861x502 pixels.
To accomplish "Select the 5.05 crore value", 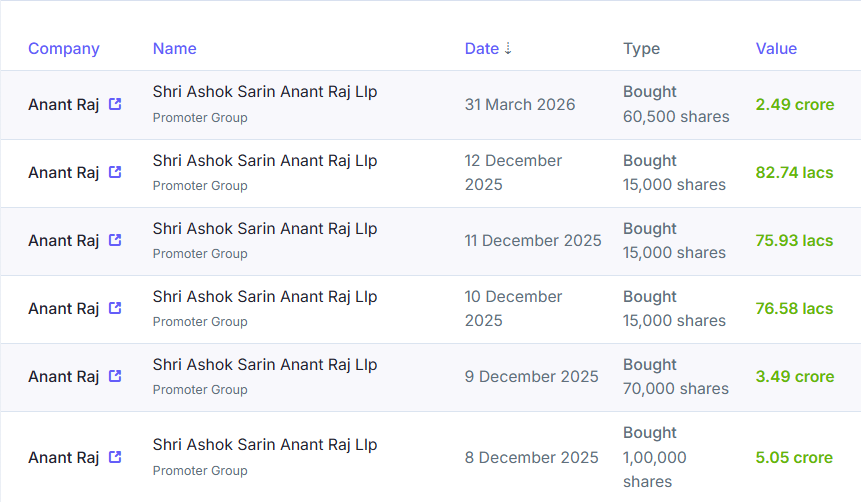I will click(794, 458).
